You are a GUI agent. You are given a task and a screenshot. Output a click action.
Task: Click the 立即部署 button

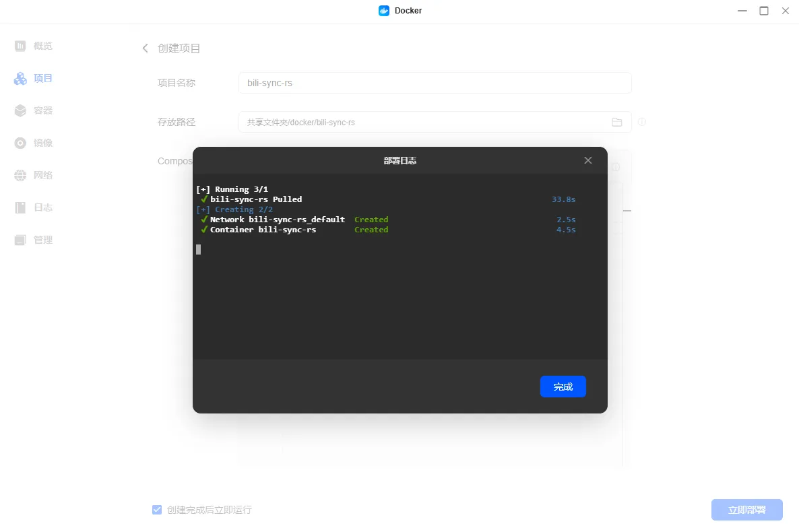(x=746, y=510)
